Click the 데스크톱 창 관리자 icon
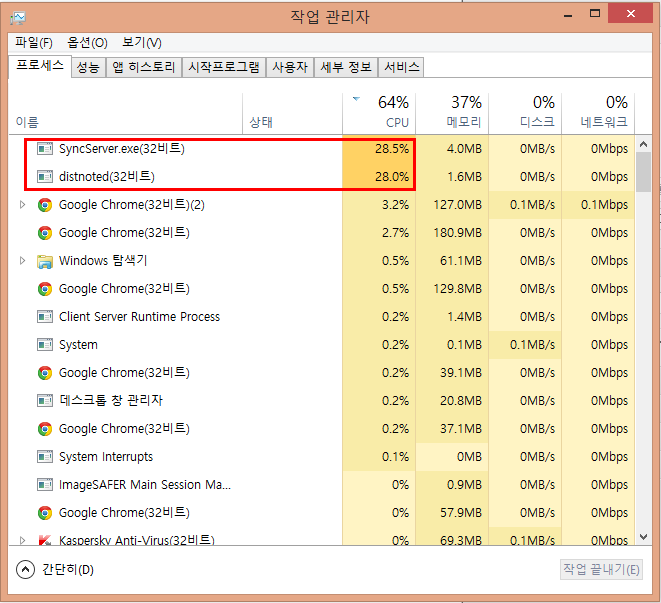Screen dimensions: 661x603 coord(45,401)
